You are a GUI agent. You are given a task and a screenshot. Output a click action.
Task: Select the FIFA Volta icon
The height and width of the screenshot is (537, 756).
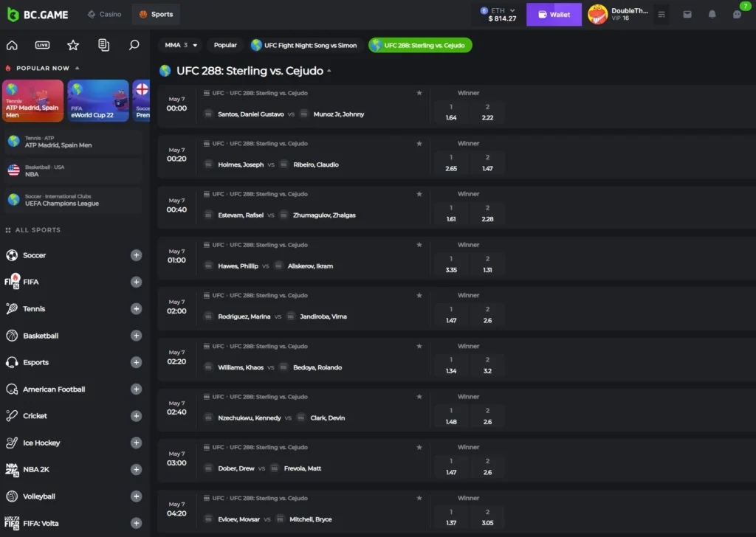pos(12,523)
